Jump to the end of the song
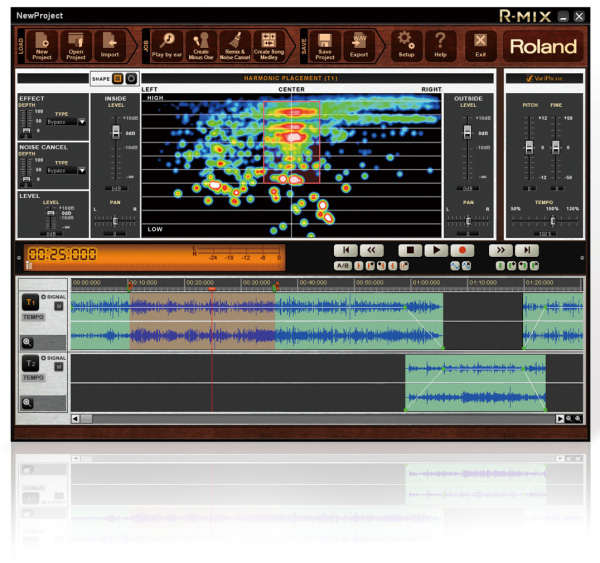Screen dimensions: 600x563 point(527,250)
